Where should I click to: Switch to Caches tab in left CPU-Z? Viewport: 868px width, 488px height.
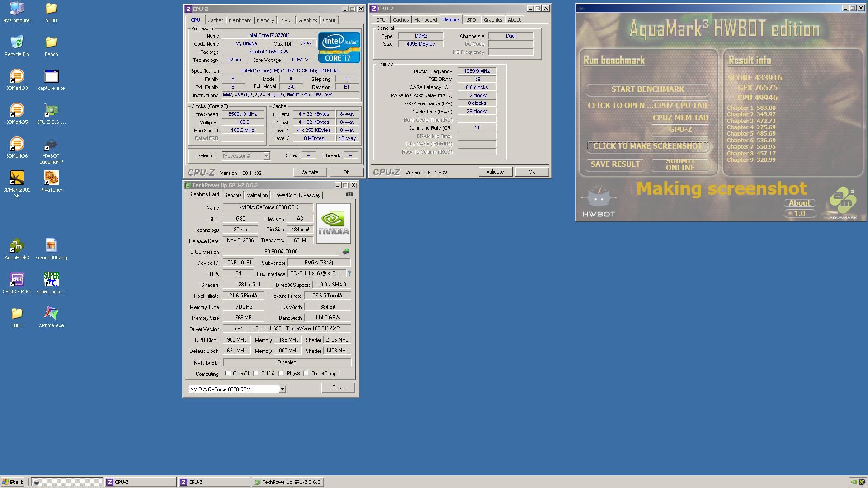pyautogui.click(x=215, y=20)
